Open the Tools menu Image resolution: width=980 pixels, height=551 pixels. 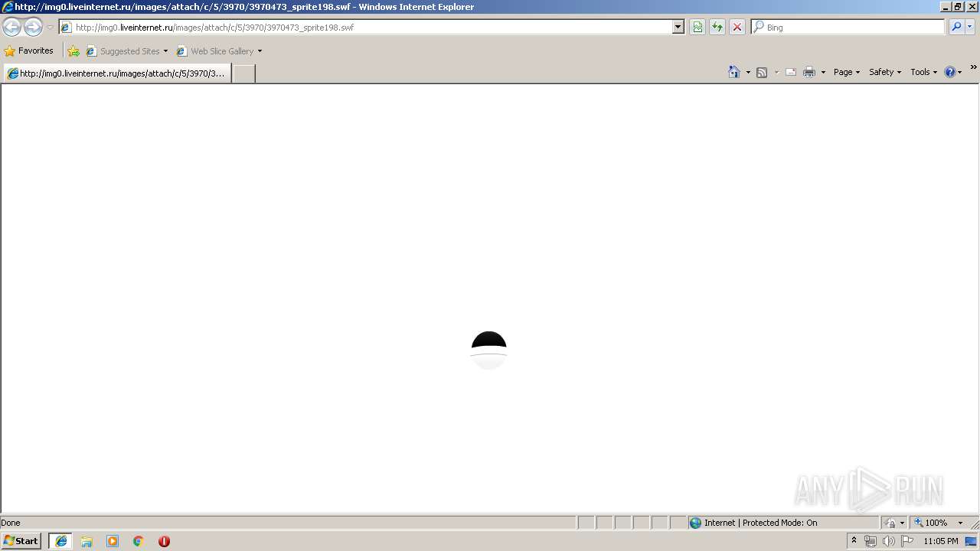point(924,72)
